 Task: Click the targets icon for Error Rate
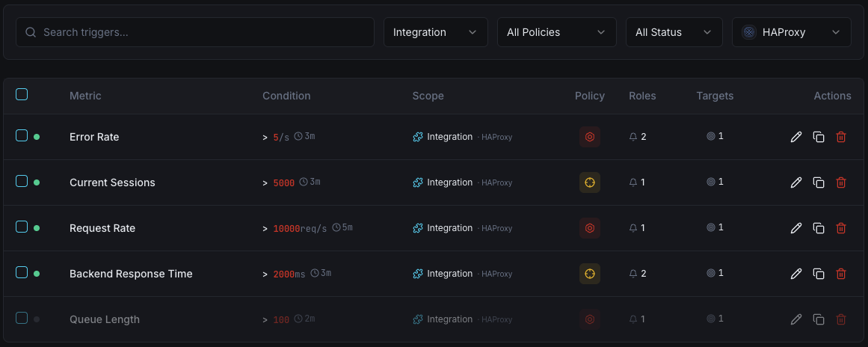pos(711,136)
